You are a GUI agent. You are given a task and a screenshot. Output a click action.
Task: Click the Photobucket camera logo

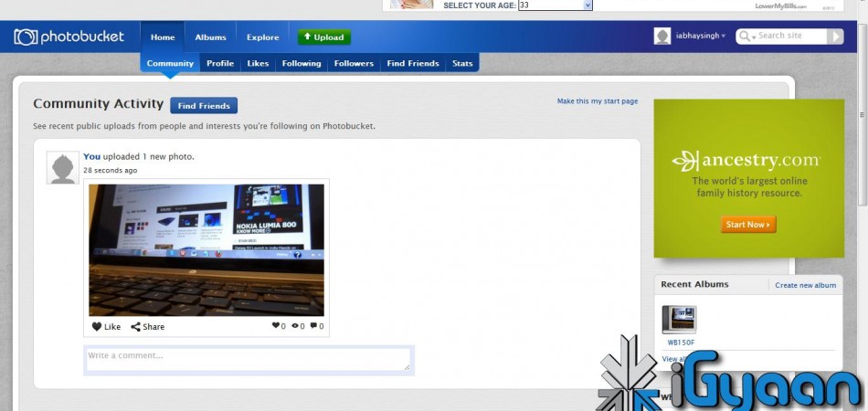coord(25,37)
